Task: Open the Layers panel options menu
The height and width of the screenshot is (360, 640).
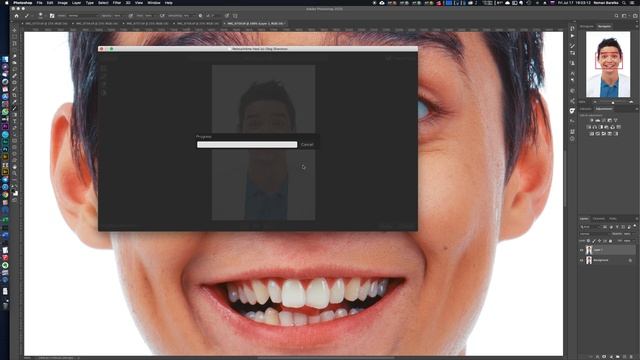Action: point(637,219)
